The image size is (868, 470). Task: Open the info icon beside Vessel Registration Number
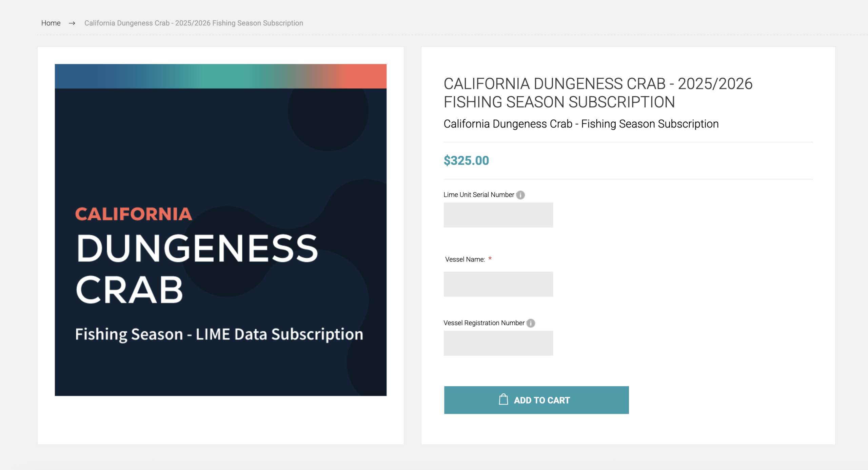[x=531, y=323]
